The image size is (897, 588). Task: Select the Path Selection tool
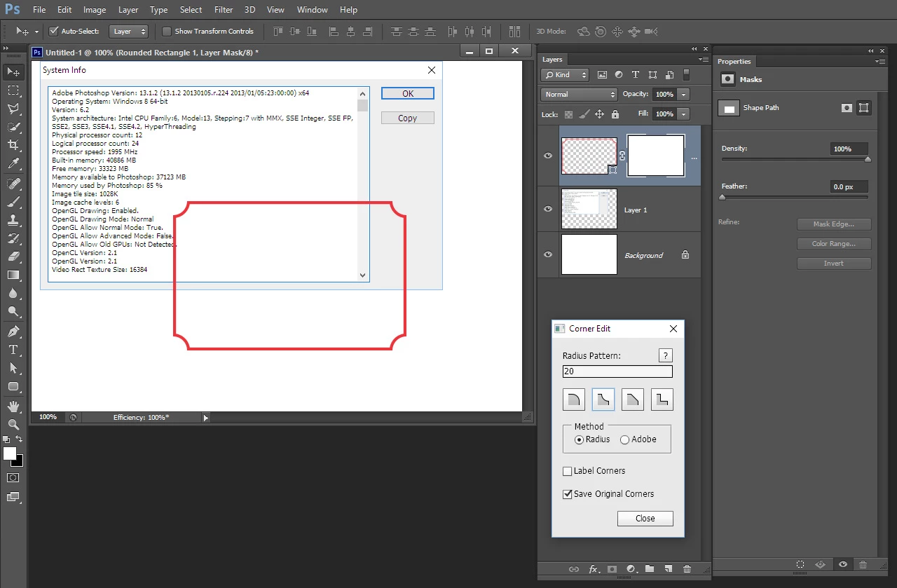pyautogui.click(x=13, y=368)
